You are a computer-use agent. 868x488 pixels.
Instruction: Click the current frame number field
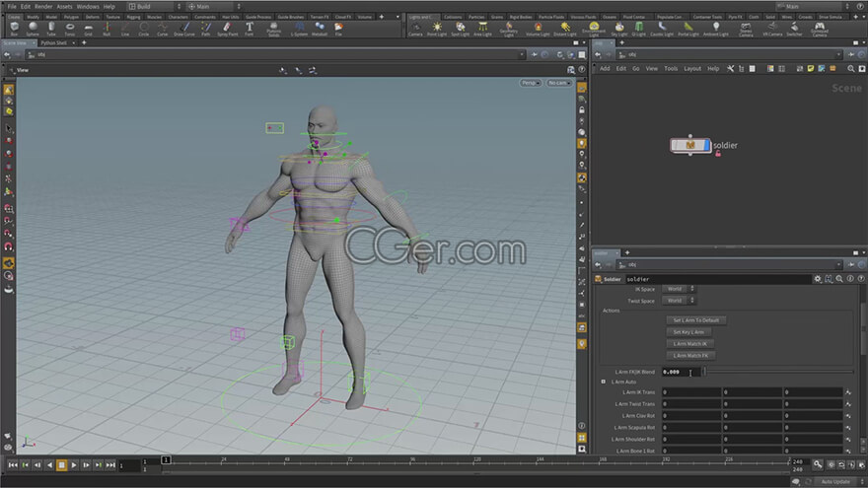[x=129, y=465]
